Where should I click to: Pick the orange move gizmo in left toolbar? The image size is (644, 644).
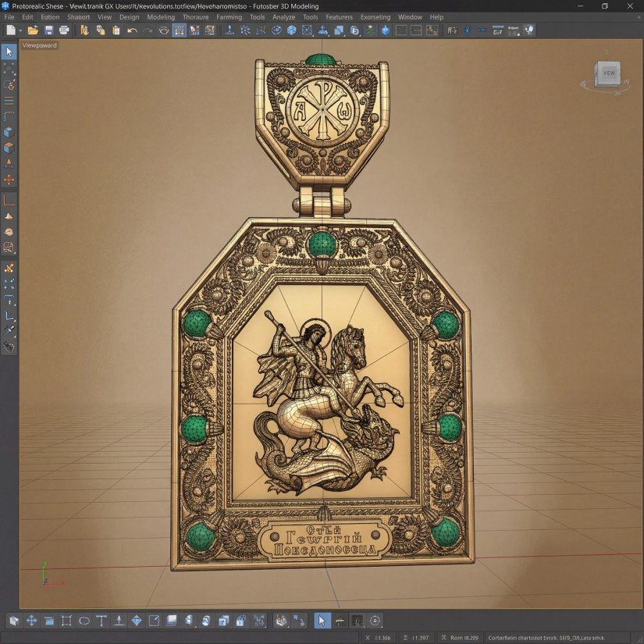pos(9,180)
